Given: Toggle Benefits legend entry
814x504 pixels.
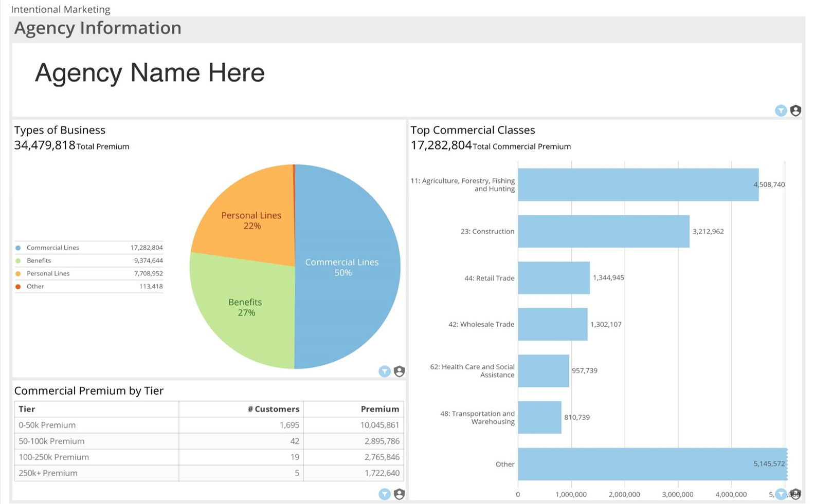Looking at the screenshot, I should coord(39,260).
